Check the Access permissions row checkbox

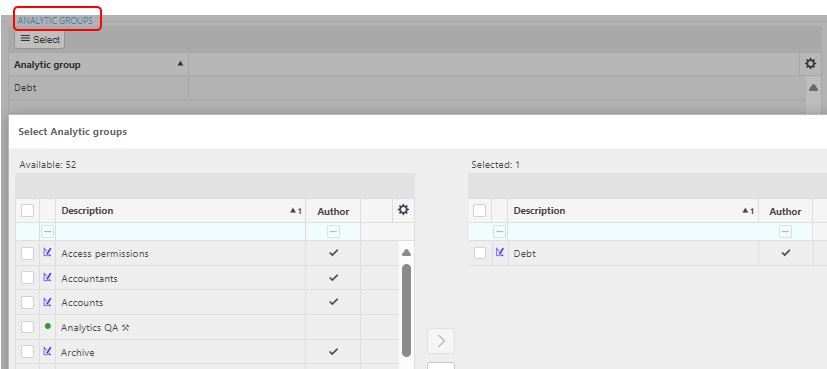coord(27,254)
